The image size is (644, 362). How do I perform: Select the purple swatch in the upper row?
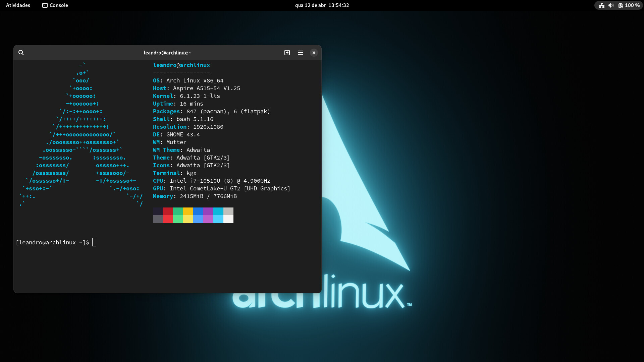point(208,211)
